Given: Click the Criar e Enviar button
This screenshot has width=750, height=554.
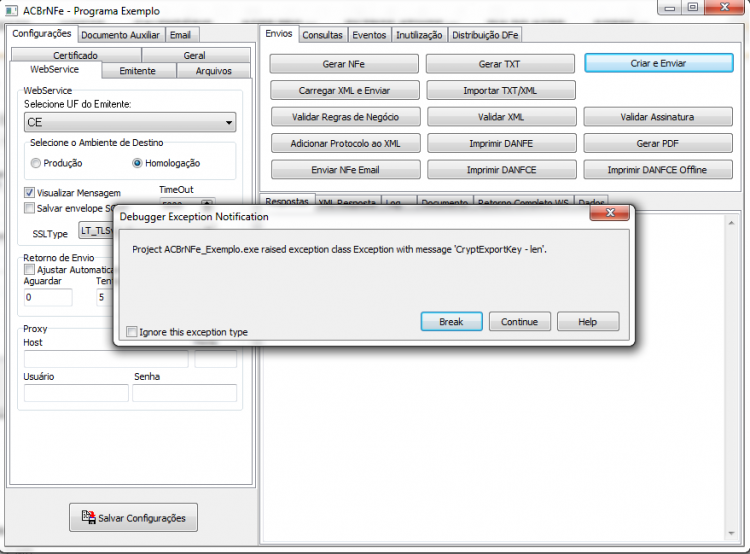Looking at the screenshot, I should point(658,63).
